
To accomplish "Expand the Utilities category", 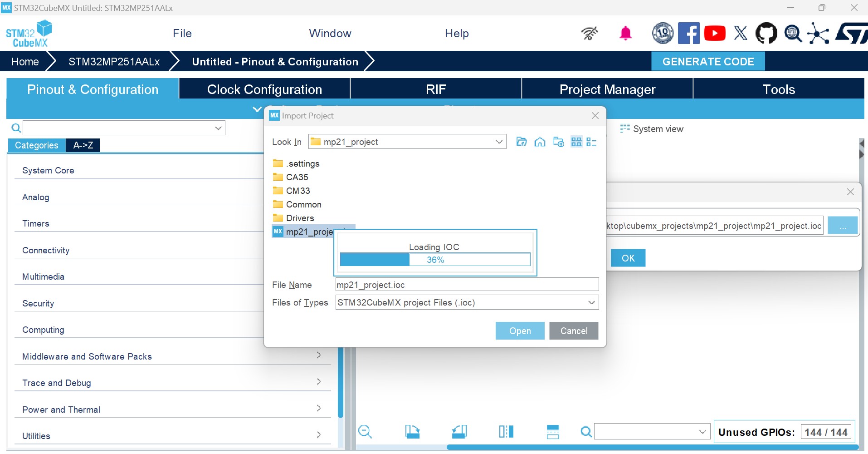I will 319,434.
